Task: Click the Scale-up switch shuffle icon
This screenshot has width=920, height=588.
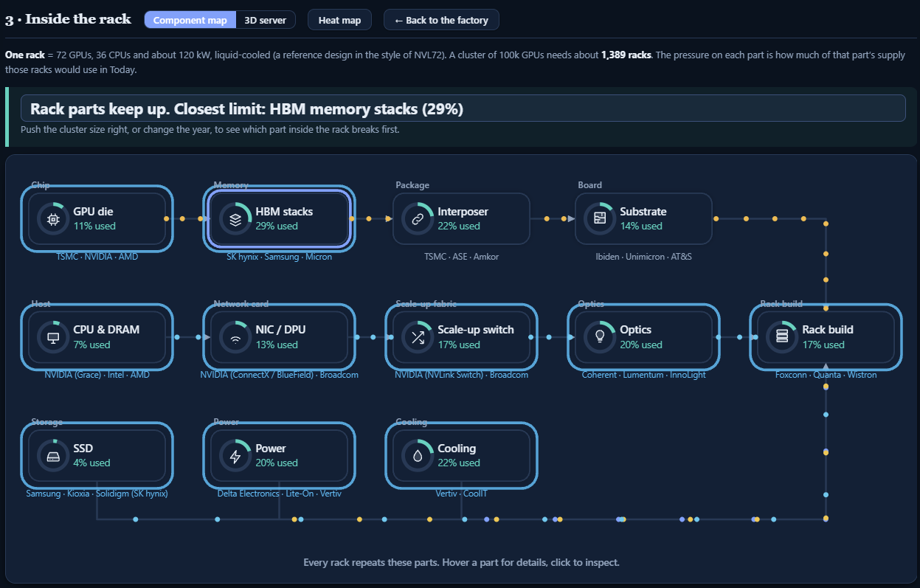Action: 418,337
